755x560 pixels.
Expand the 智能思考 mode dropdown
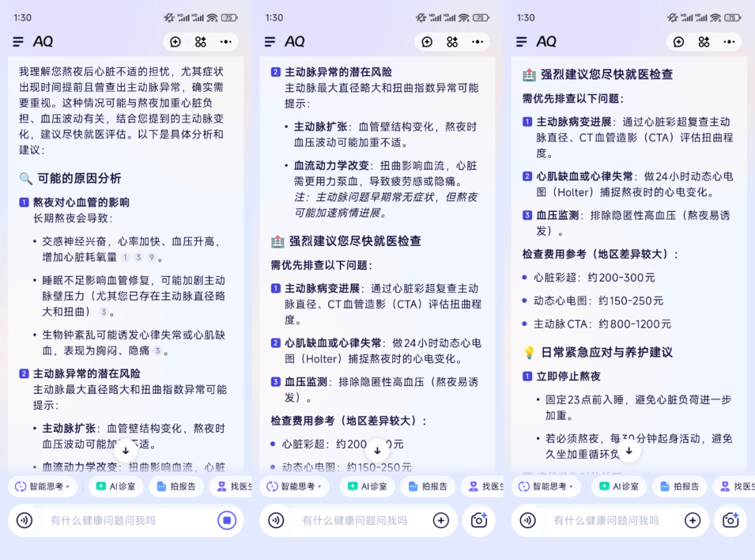(x=42, y=486)
